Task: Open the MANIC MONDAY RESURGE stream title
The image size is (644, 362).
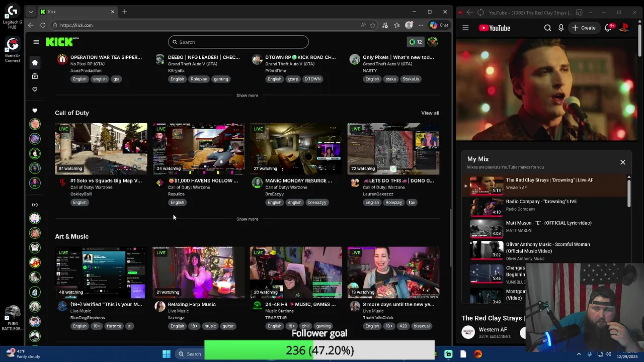Action: click(298, 180)
